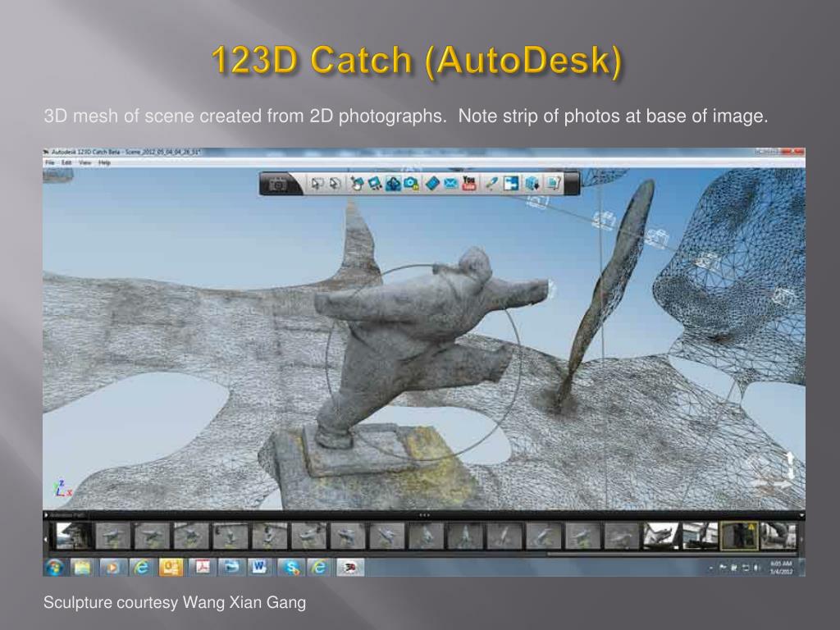Click the cube with down arrow icon

tap(532, 185)
